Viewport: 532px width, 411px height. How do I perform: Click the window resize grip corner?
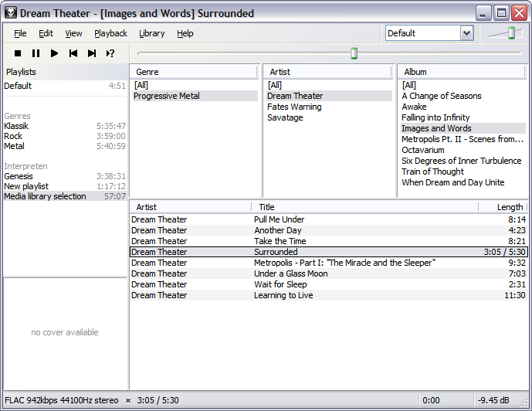[524, 403]
